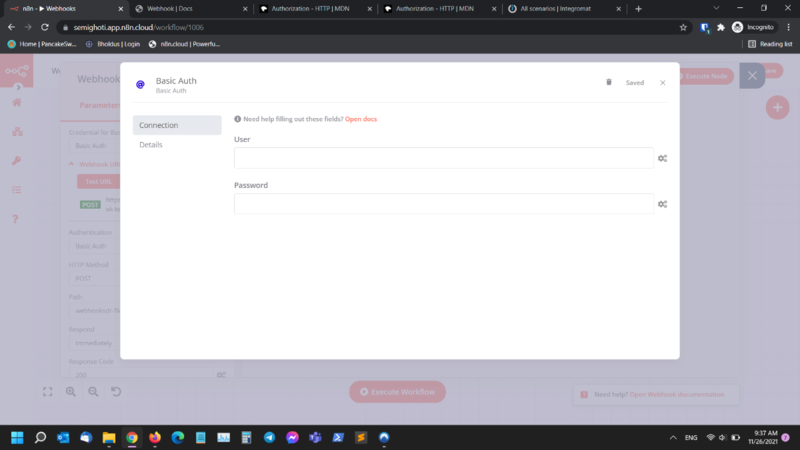Open the HTTP Method POST dropdown
The width and height of the screenshot is (800, 450).
[x=94, y=279]
